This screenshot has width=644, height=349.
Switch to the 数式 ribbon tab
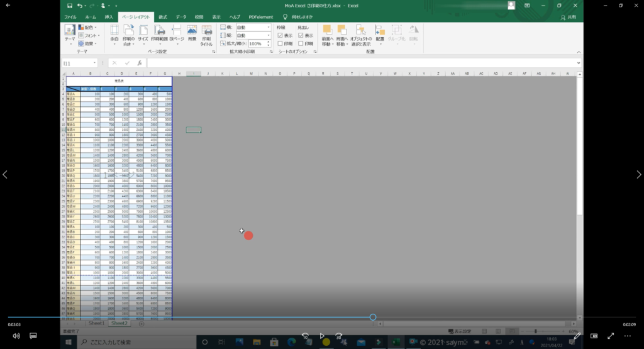coord(163,17)
